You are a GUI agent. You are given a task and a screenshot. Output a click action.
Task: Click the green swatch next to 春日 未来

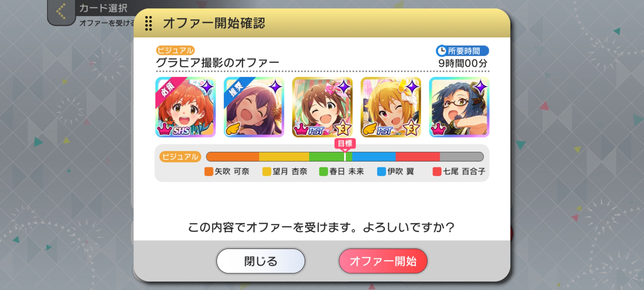pos(323,172)
